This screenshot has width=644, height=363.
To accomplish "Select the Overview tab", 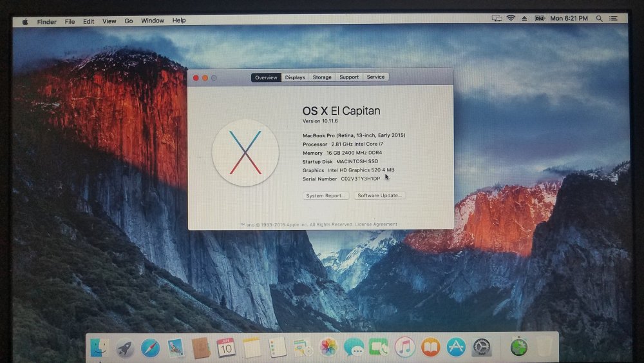I will [x=266, y=77].
